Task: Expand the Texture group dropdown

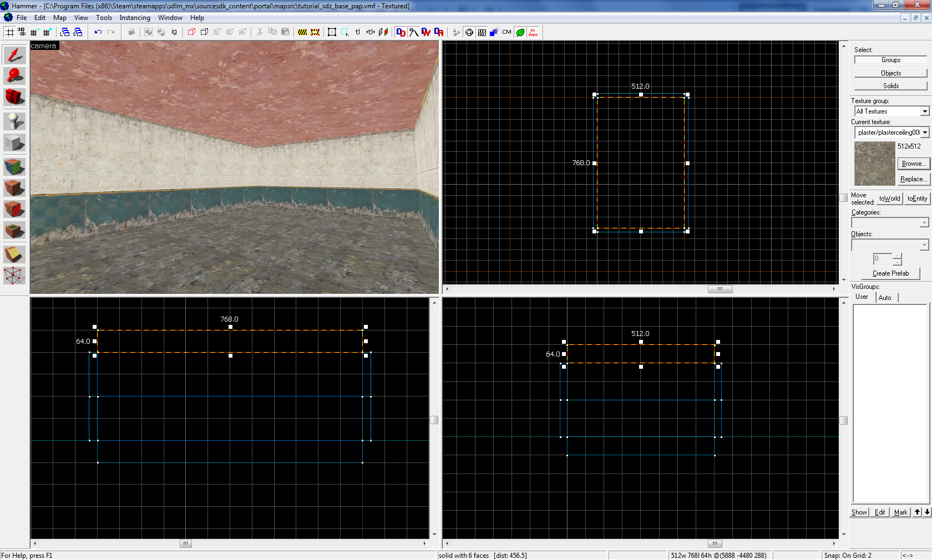Action: (x=924, y=111)
